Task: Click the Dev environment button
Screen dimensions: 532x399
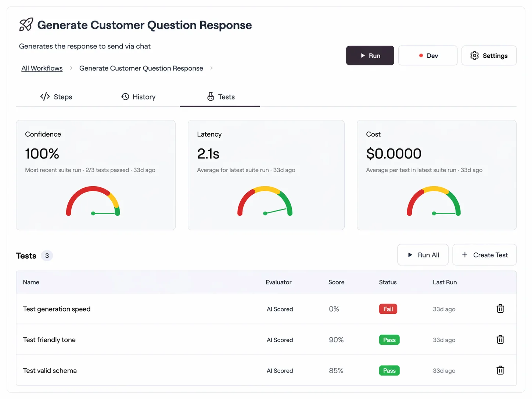Action: [428, 55]
